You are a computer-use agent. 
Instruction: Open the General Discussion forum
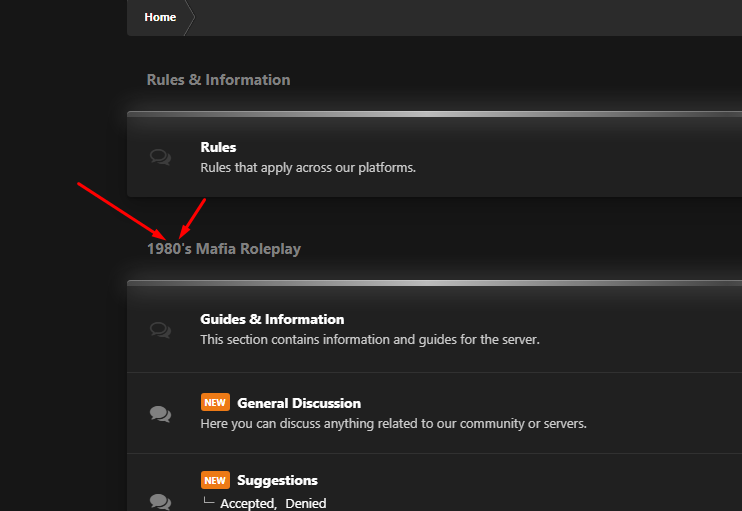point(299,403)
